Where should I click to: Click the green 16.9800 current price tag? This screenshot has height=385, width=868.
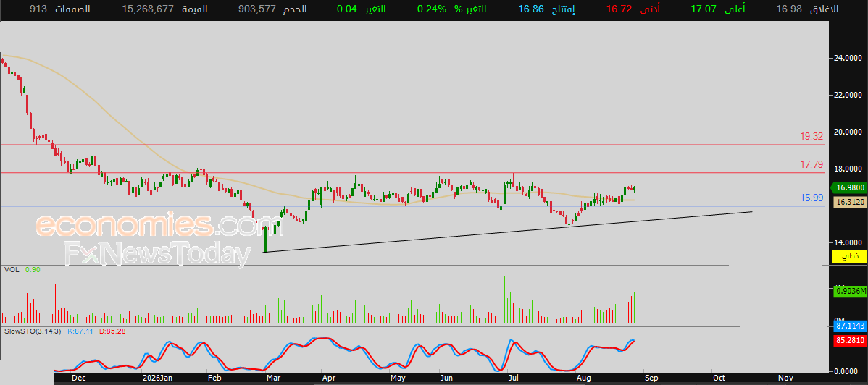point(849,187)
